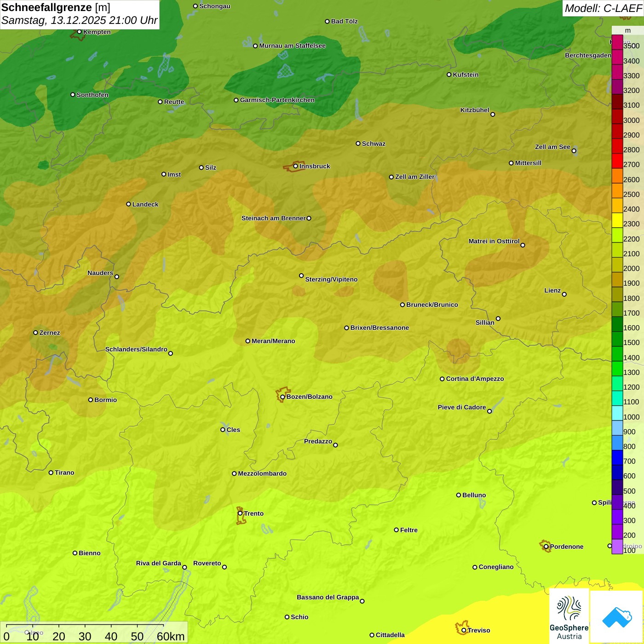The image size is (644, 644).
Task: Click the Mittersill label
Action: [x=528, y=163]
